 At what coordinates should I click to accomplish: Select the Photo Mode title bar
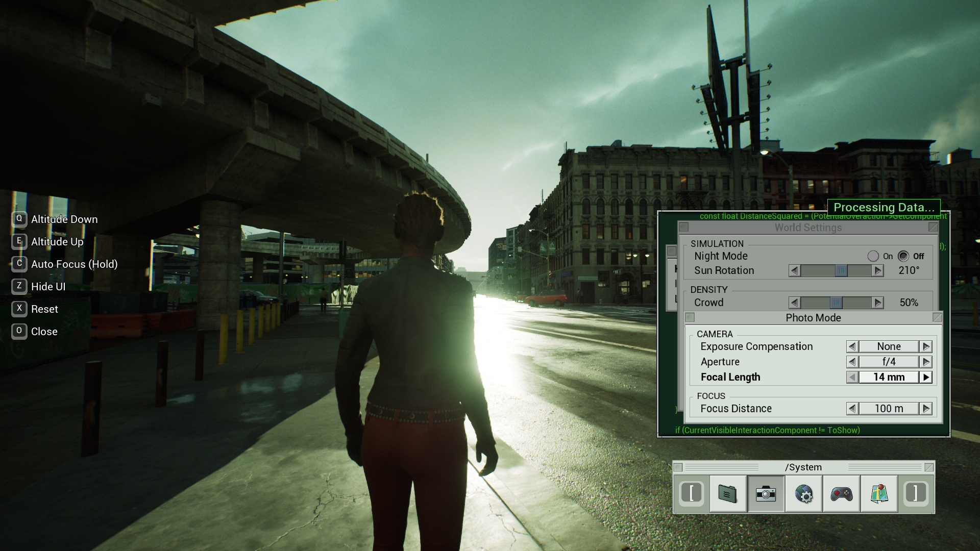click(813, 318)
